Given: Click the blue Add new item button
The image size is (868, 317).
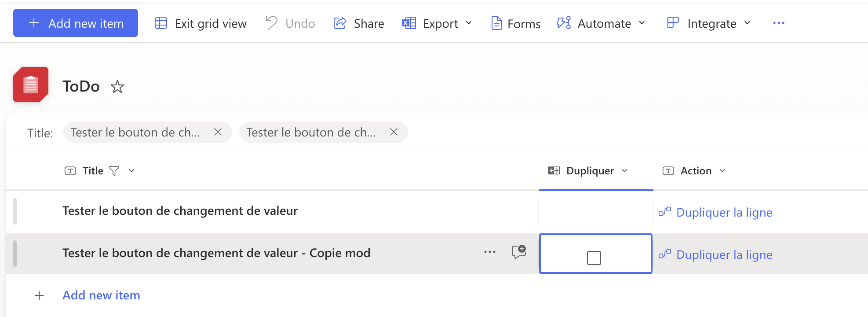Looking at the screenshot, I should (76, 23).
